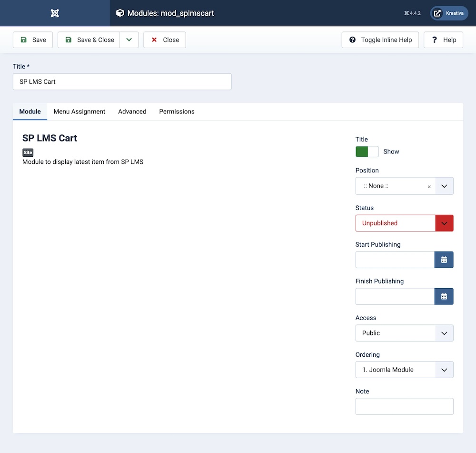The width and height of the screenshot is (476, 453).
Task: Switch to Menu Assignment tab
Action: click(x=79, y=111)
